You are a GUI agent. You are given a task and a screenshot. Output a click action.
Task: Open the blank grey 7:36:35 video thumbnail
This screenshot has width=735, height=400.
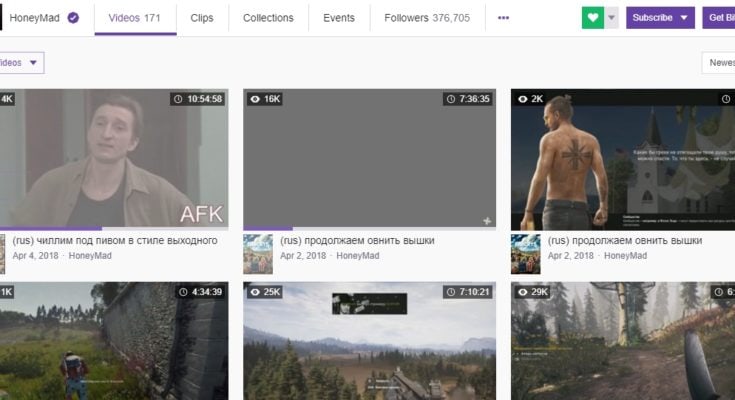pyautogui.click(x=369, y=158)
